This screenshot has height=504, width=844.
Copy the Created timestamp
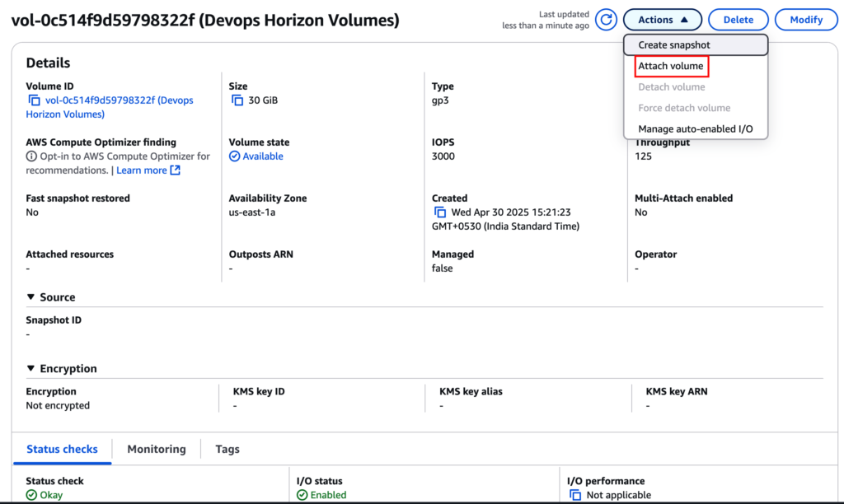click(x=440, y=212)
